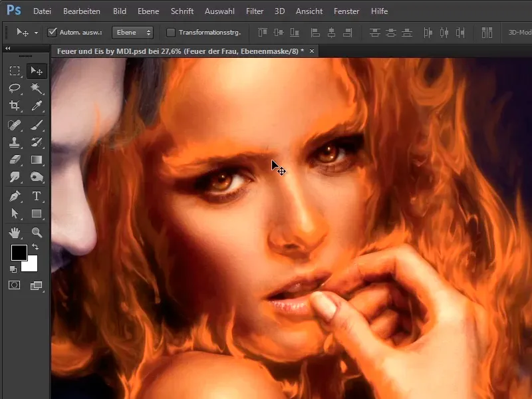Image resolution: width=532 pixels, height=399 pixels.
Task: Distribute left edges of layers
Action: (x=428, y=33)
